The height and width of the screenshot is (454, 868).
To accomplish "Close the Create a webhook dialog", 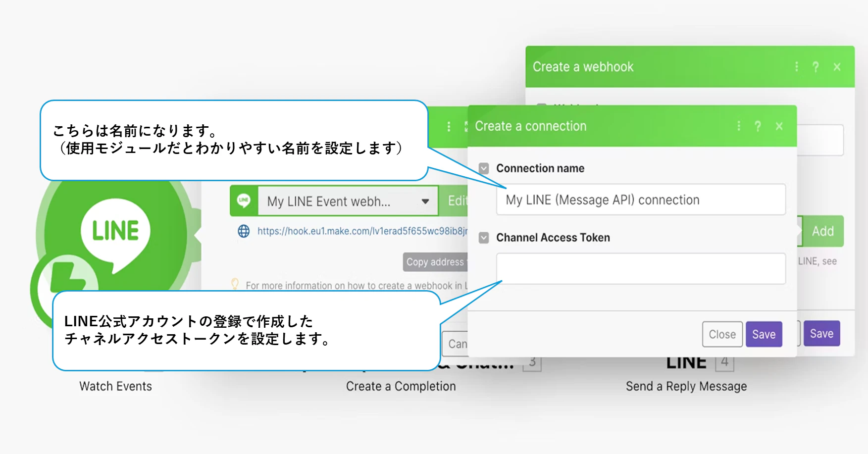I will click(x=837, y=67).
